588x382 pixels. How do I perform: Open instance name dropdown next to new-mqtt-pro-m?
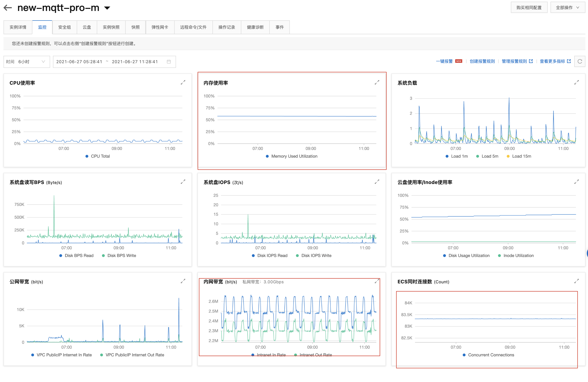pos(107,8)
